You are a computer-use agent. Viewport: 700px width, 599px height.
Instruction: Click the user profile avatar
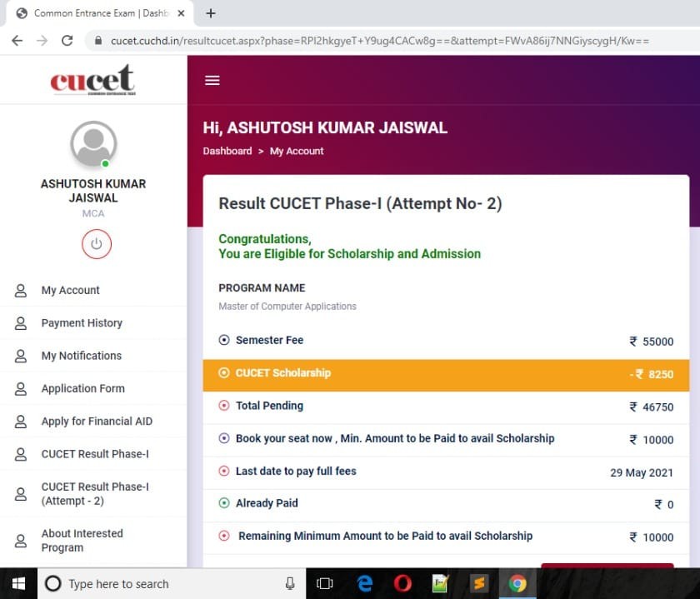93,144
